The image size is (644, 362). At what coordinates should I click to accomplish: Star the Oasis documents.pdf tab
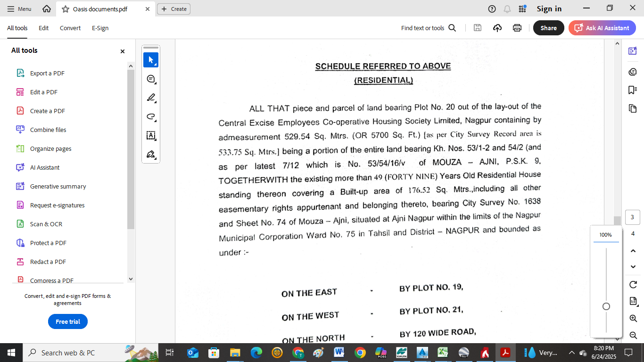point(65,9)
